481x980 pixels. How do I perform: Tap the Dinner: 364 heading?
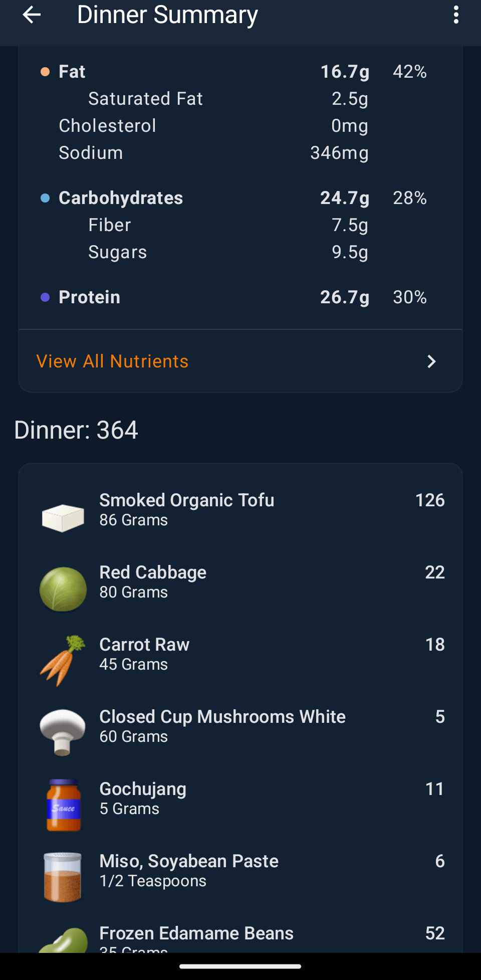click(x=76, y=430)
